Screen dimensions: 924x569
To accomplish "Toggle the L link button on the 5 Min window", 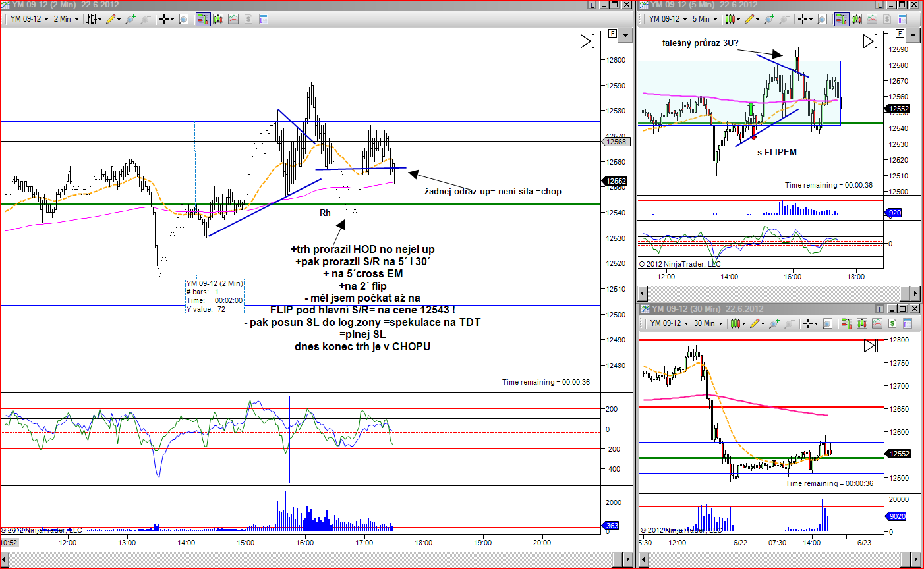I will [x=878, y=5].
